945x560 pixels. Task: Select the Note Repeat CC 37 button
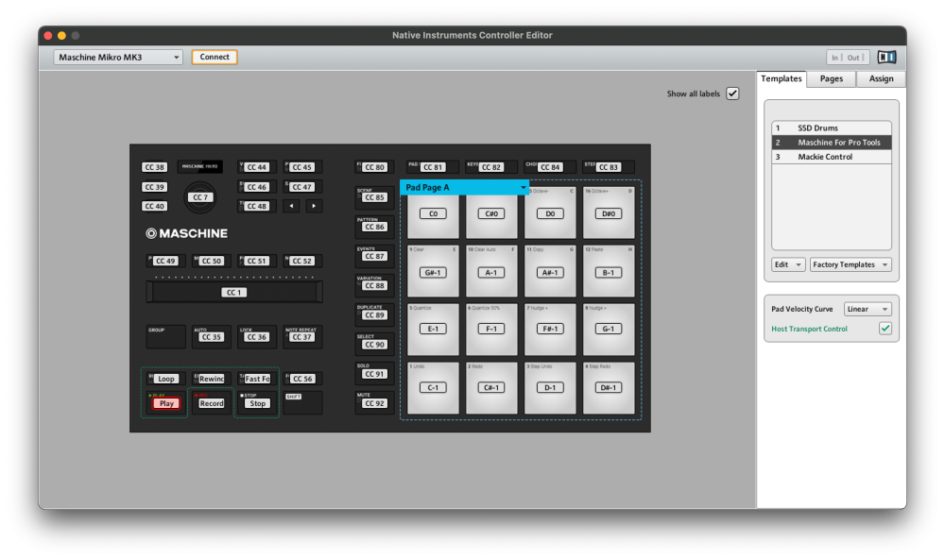click(302, 336)
